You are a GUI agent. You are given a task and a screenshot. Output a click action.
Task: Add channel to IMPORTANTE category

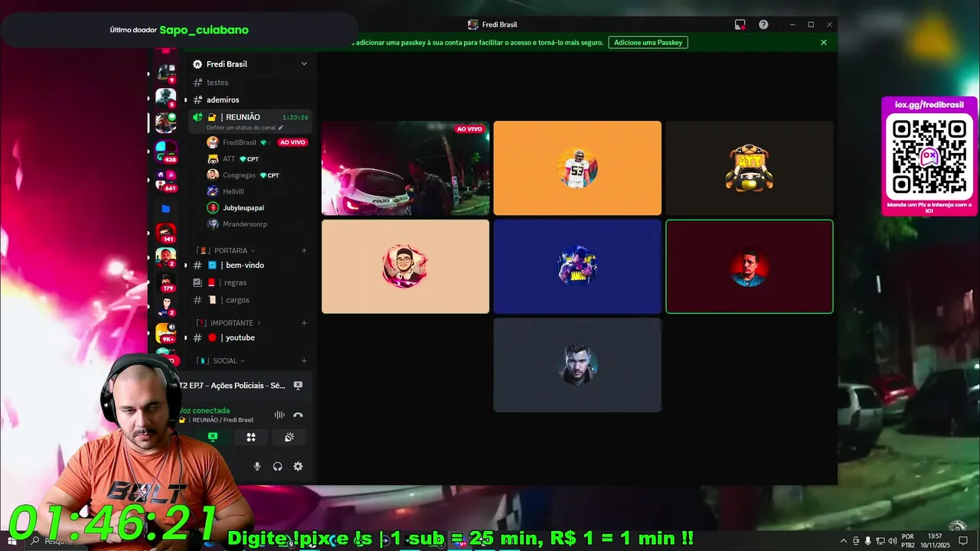tap(304, 323)
